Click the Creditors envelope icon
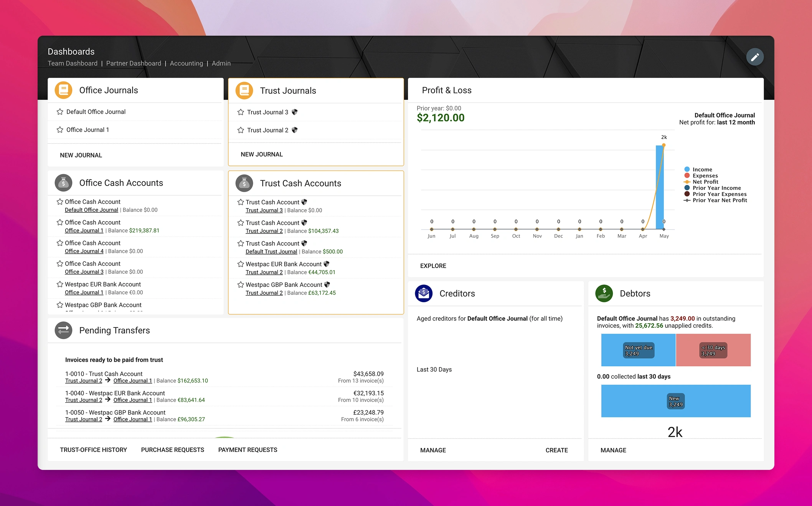 point(424,293)
